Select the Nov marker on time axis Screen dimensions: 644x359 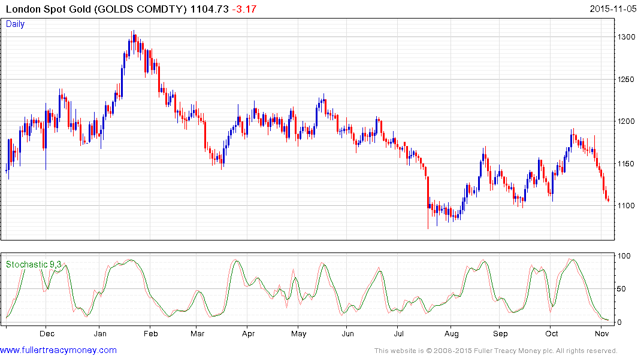602,333
